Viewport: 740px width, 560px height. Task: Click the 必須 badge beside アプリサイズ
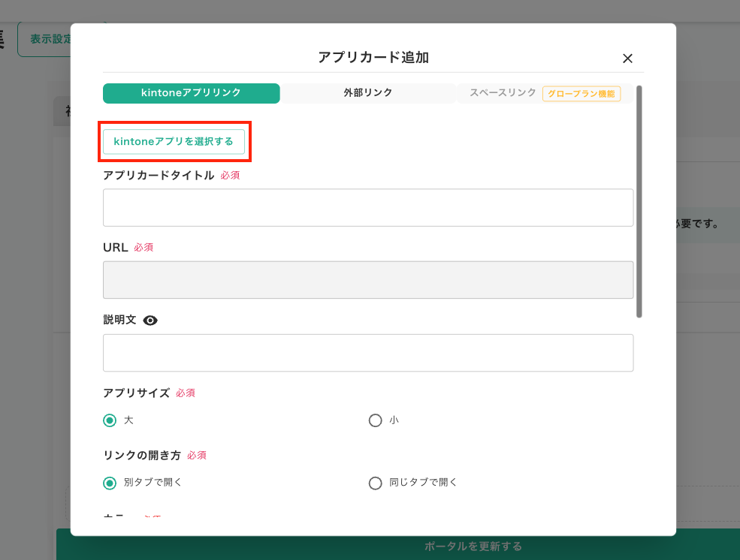pos(185,393)
